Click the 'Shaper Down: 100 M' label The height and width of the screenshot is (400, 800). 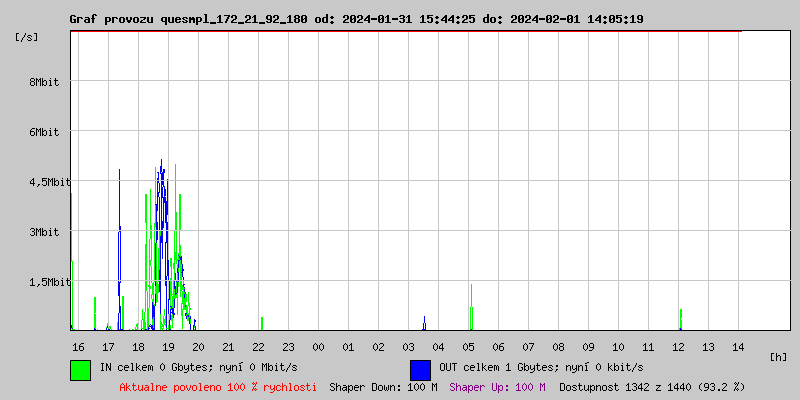tap(383, 387)
